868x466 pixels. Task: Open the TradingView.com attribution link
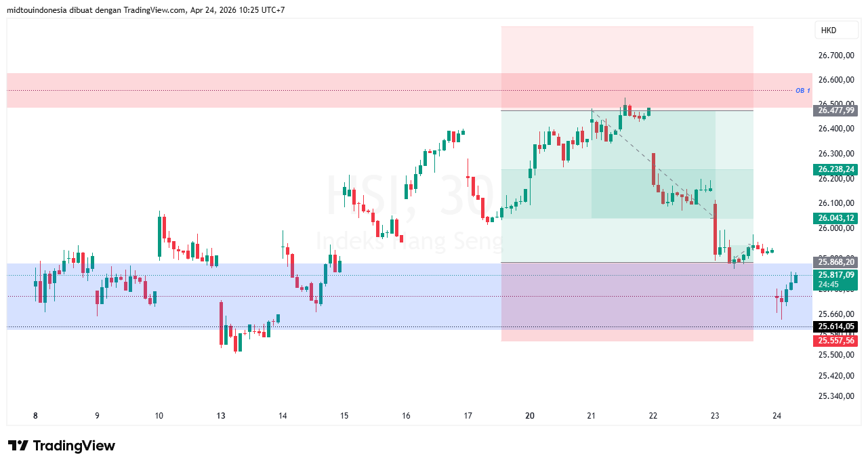pos(152,10)
